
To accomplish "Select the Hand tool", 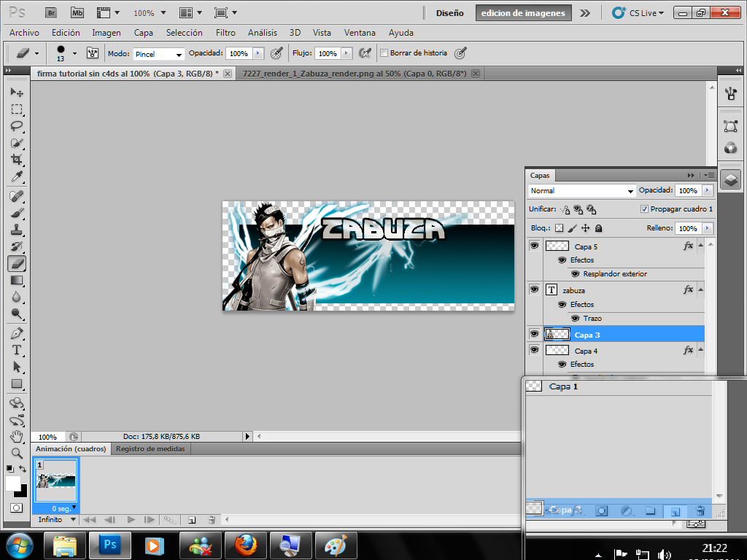I will (x=17, y=436).
